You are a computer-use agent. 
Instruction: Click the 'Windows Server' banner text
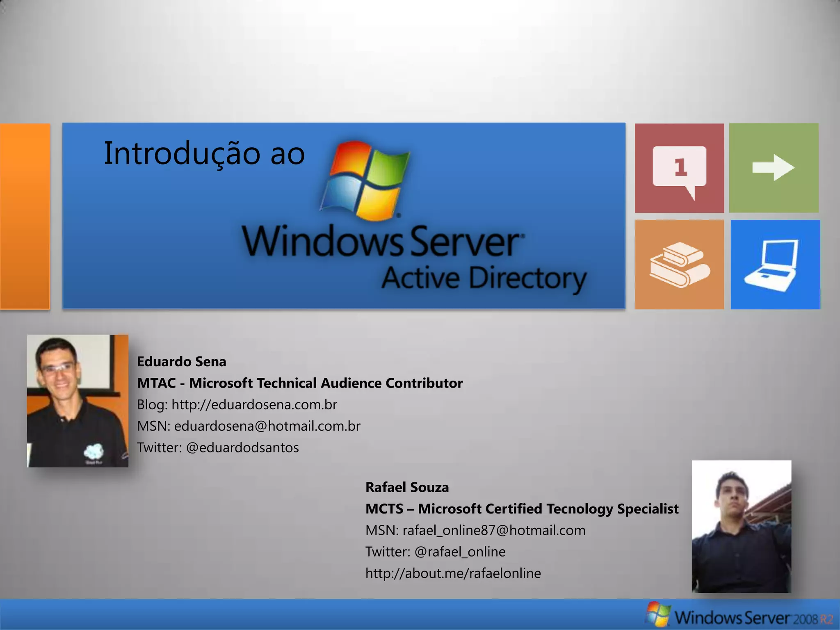[381, 242]
